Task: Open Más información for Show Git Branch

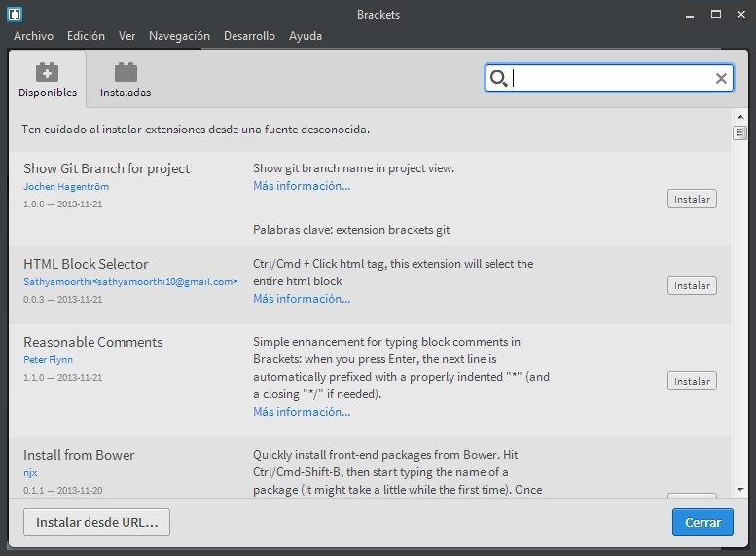Action: [x=302, y=186]
